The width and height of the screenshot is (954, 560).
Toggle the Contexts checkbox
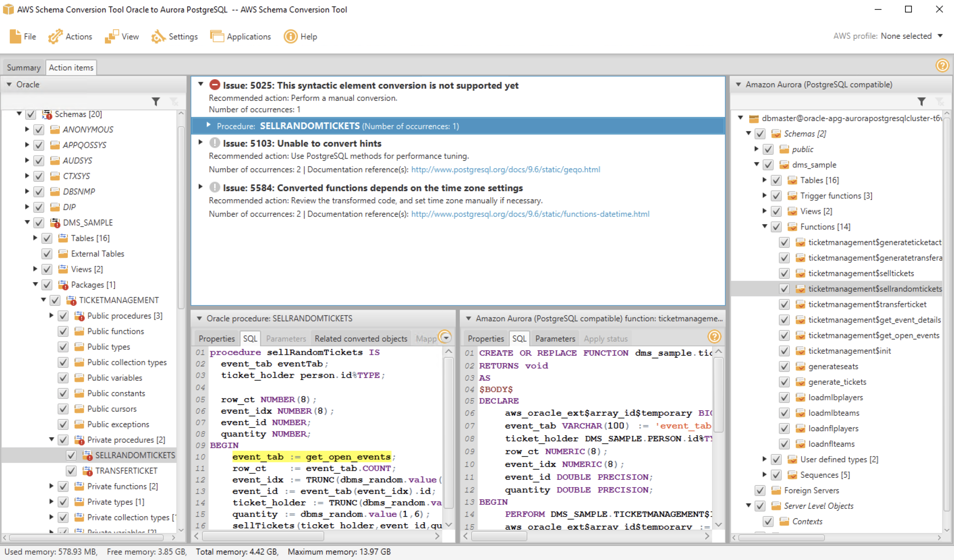click(768, 522)
